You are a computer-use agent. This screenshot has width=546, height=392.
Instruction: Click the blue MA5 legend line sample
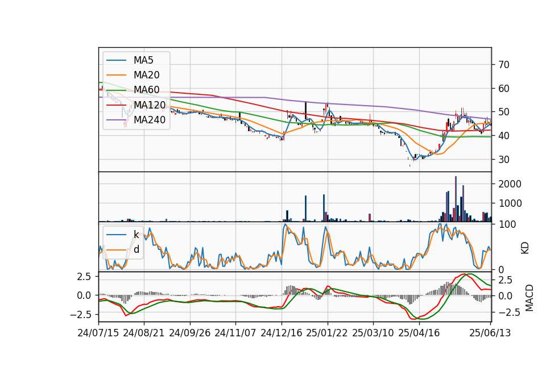point(116,61)
